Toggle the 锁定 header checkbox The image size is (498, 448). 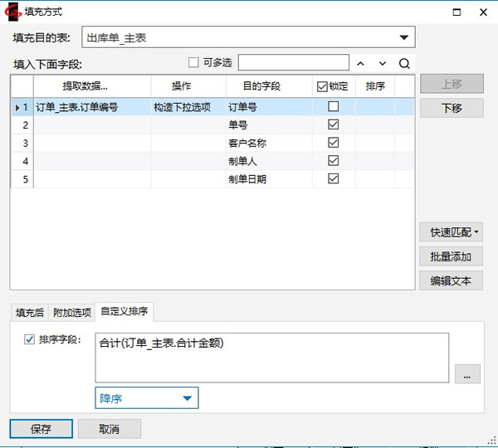tap(322, 86)
